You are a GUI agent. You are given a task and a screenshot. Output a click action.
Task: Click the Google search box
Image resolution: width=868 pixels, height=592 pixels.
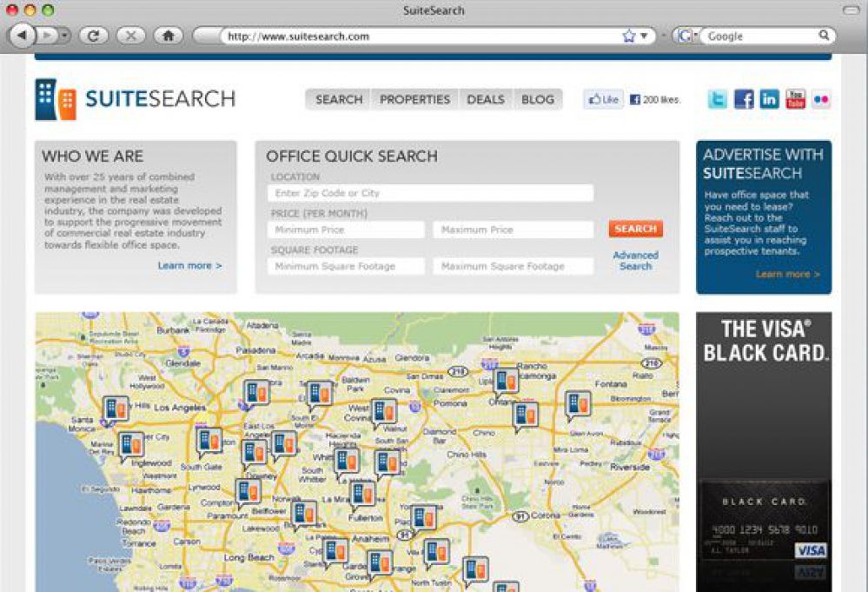pyautogui.click(x=761, y=36)
